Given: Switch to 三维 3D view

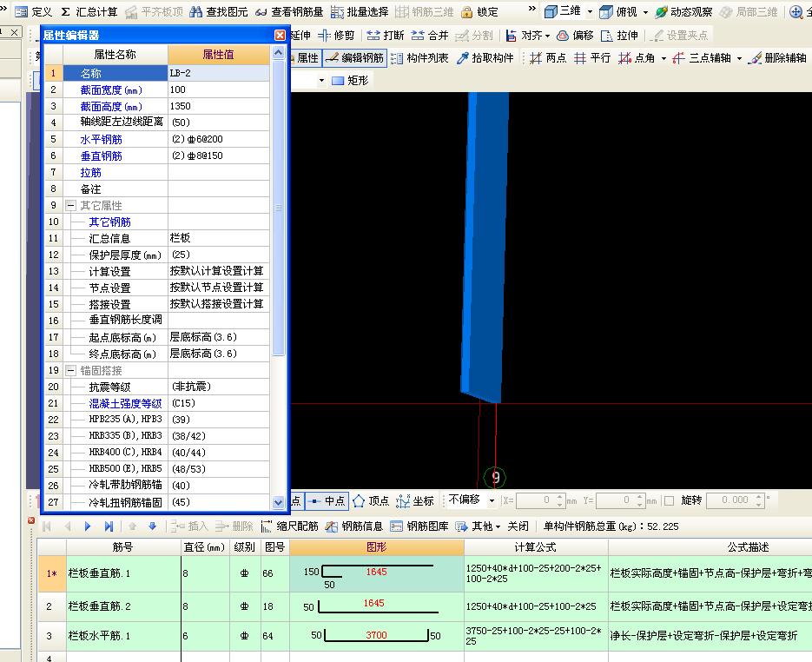Looking at the screenshot, I should click(563, 11).
